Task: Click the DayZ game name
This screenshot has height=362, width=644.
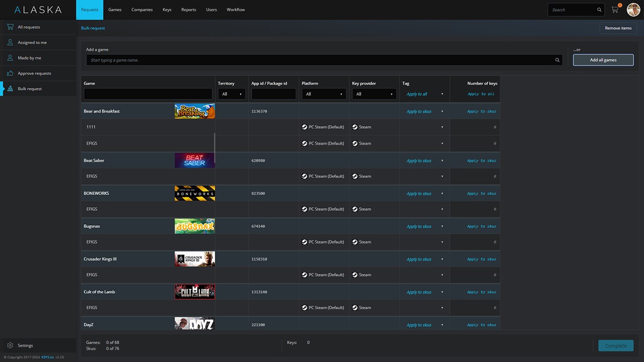Action: 89,325
